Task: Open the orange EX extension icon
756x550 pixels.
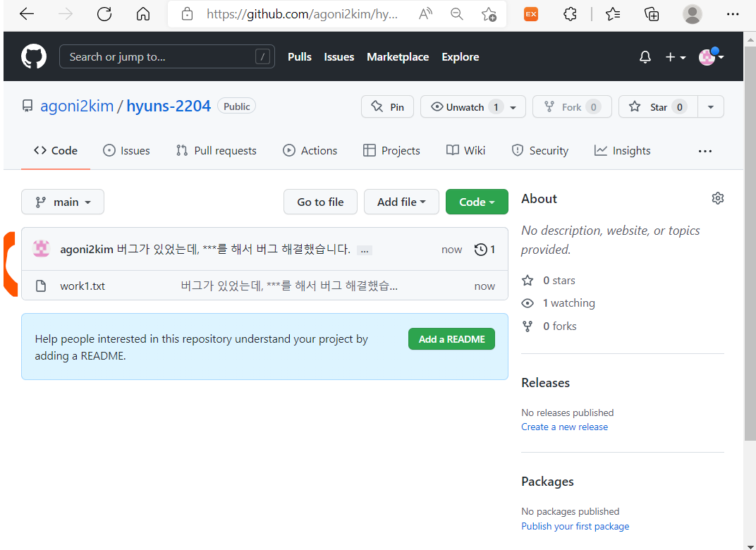Action: pos(531,14)
